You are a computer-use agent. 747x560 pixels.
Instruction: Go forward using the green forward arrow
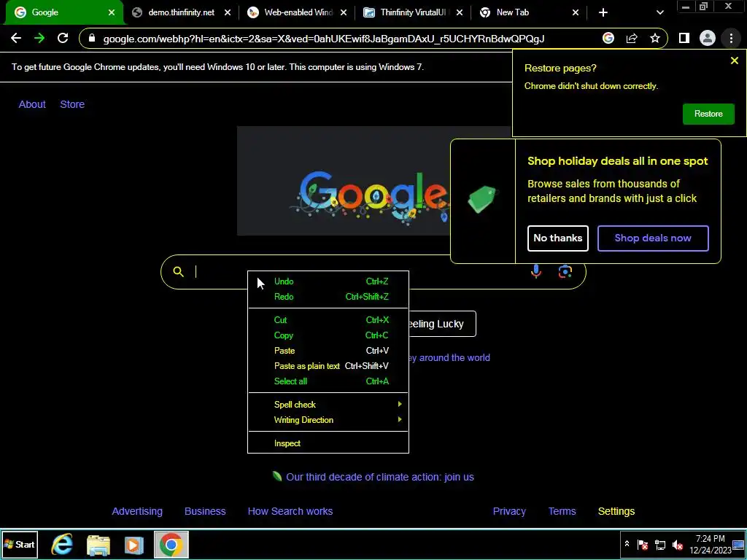tap(39, 38)
